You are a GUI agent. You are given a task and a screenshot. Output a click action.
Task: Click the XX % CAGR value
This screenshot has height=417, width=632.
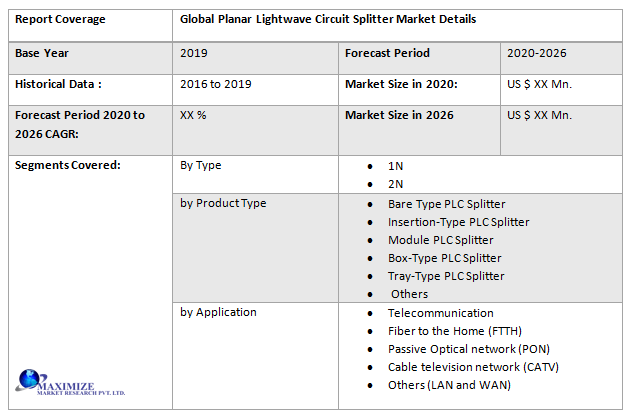(x=193, y=115)
